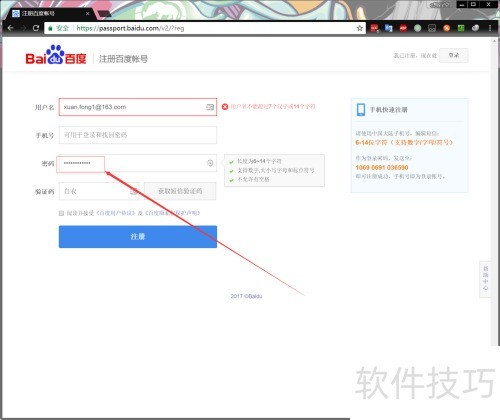The width and height of the screenshot is (500, 420).
Task: Close the Baidu registration tab
Action: 87,14
